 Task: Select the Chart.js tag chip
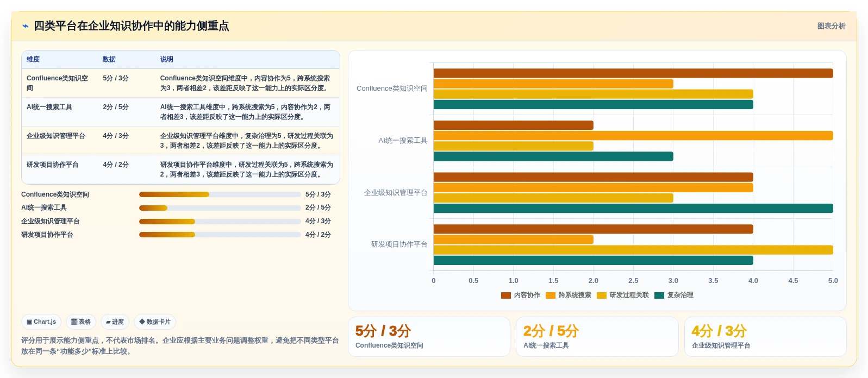(x=41, y=322)
